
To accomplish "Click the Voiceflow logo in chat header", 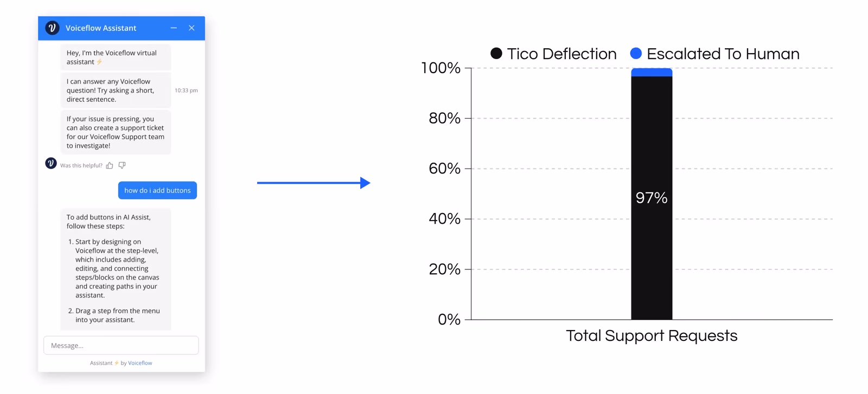I will point(52,28).
